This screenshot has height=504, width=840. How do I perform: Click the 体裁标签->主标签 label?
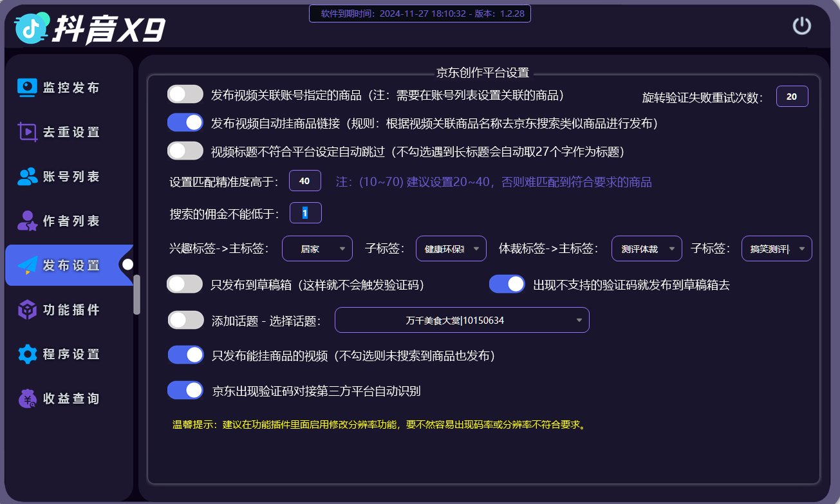click(549, 248)
